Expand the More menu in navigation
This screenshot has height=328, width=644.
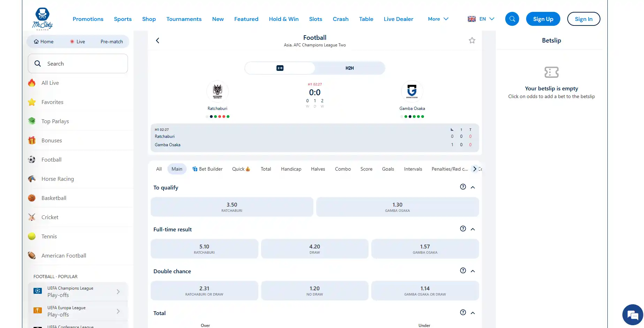[x=438, y=19]
